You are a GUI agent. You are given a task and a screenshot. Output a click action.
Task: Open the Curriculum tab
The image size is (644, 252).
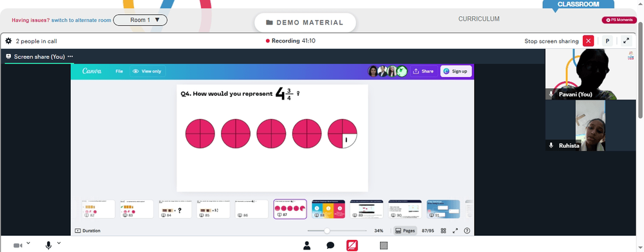coord(479,19)
